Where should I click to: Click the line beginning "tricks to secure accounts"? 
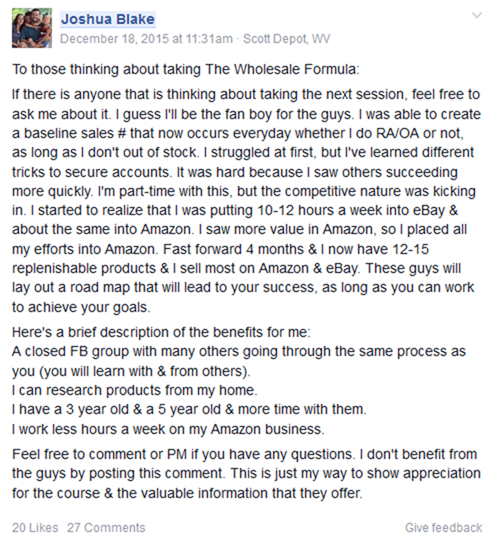pos(235,172)
